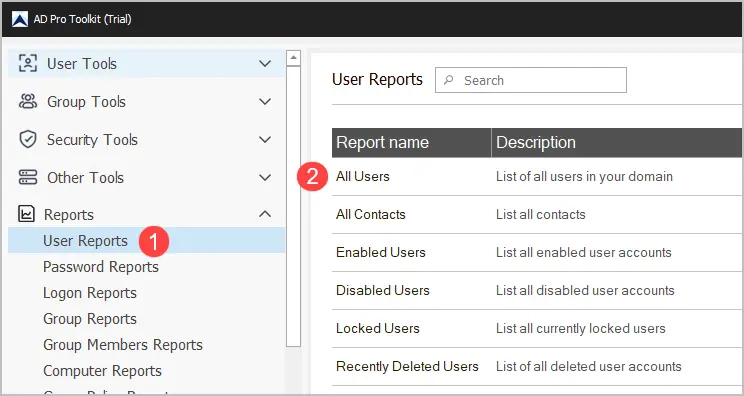
Task: Open the User Tools menu section
Action: point(146,64)
